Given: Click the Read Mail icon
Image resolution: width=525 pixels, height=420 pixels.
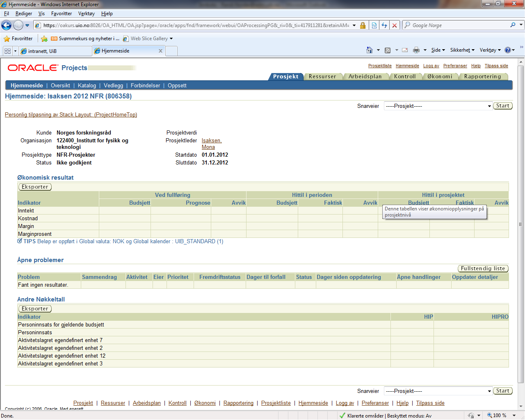Looking at the screenshot, I should click(x=405, y=50).
